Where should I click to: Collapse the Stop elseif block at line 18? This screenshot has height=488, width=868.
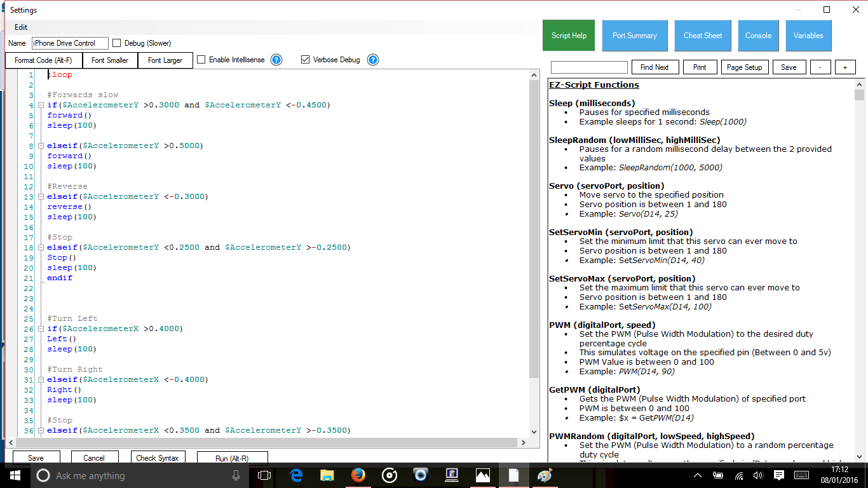point(41,248)
